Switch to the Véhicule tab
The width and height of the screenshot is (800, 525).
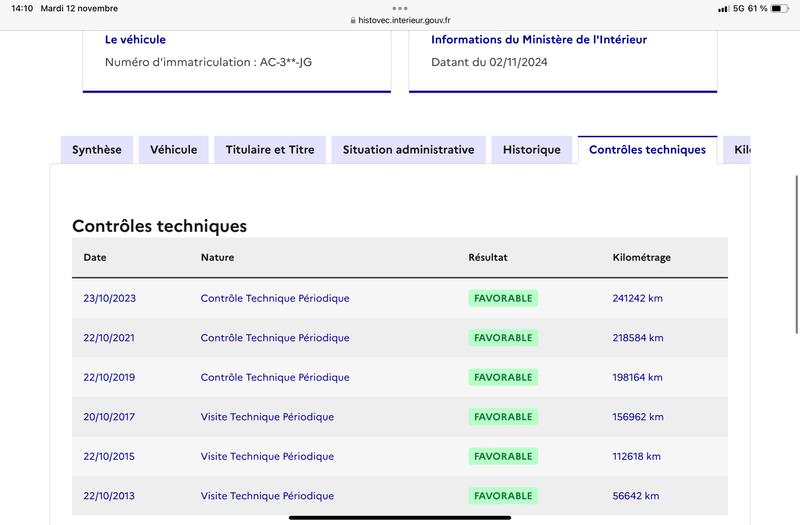pyautogui.click(x=173, y=149)
